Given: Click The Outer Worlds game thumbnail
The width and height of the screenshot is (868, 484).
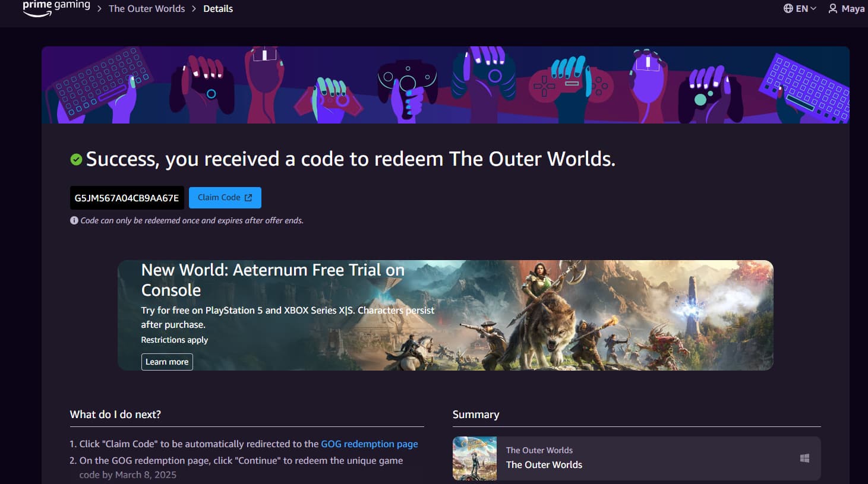Looking at the screenshot, I should click(x=475, y=458).
